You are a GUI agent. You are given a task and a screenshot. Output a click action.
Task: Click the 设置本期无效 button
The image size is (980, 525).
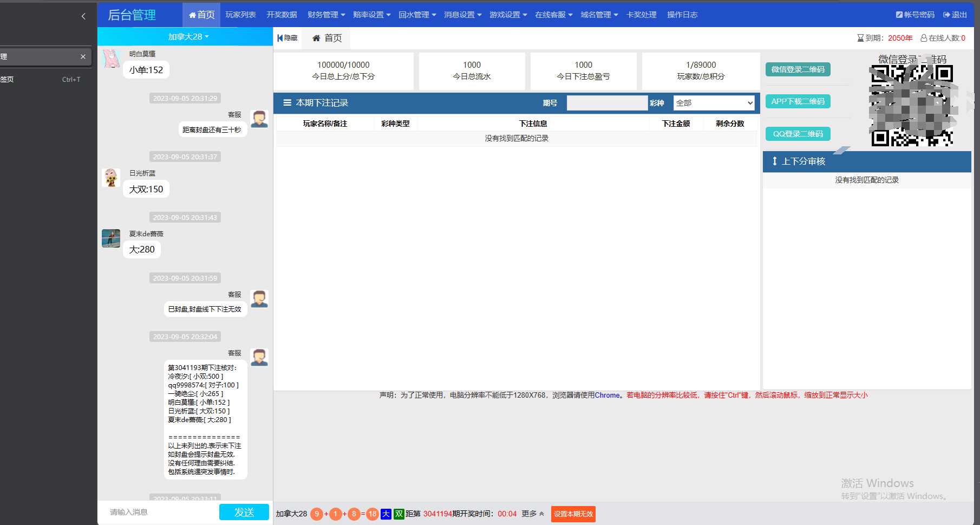(573, 514)
